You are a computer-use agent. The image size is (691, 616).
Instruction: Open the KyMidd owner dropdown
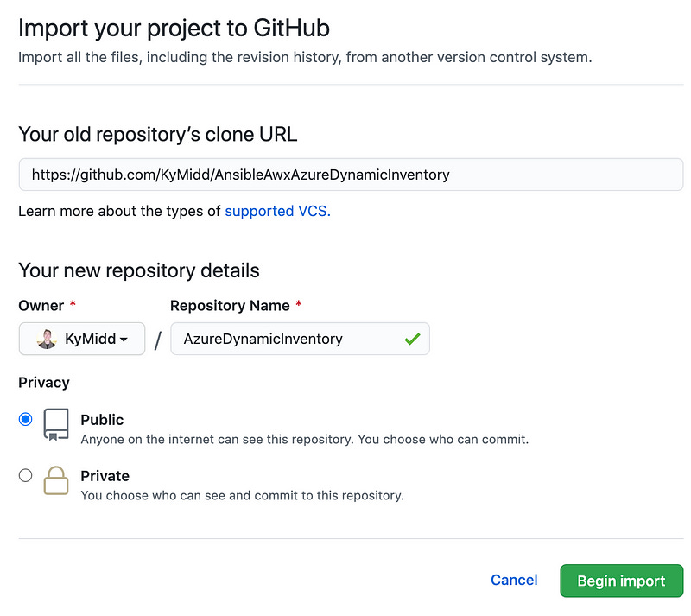(x=82, y=339)
